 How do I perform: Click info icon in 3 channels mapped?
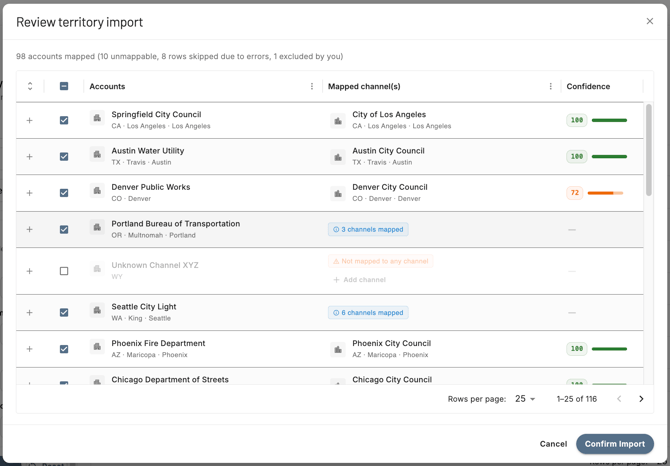[336, 229]
